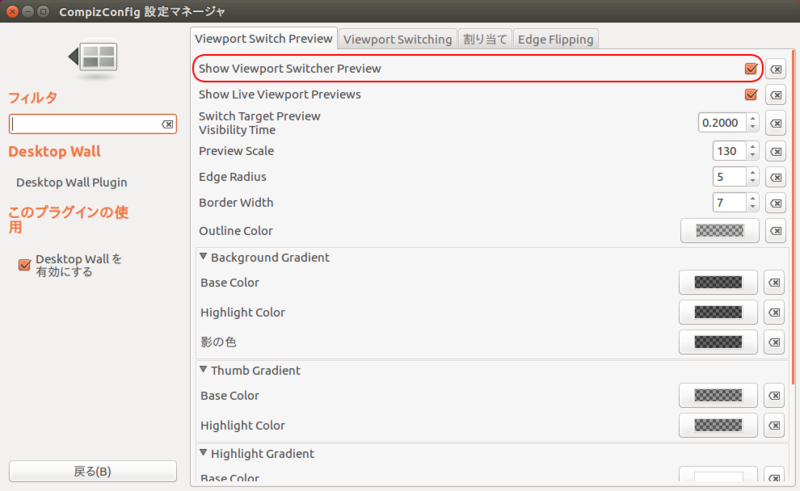The height and width of the screenshot is (491, 800).
Task: Select the Viewport Switch Preview tab
Action: tap(264, 39)
